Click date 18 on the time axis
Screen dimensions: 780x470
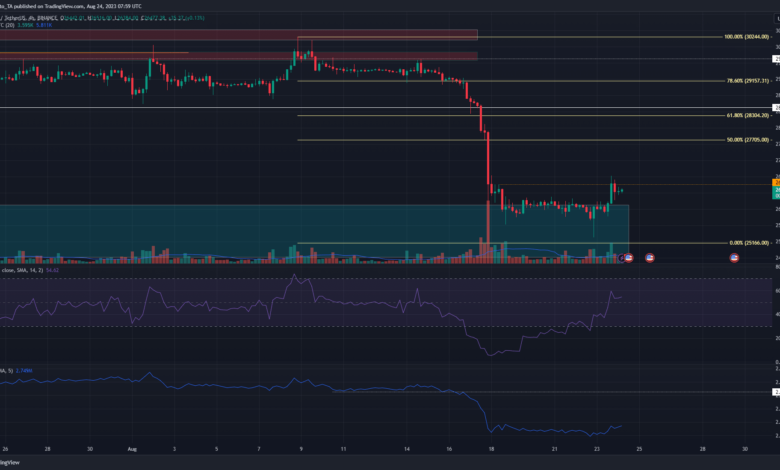pos(490,450)
